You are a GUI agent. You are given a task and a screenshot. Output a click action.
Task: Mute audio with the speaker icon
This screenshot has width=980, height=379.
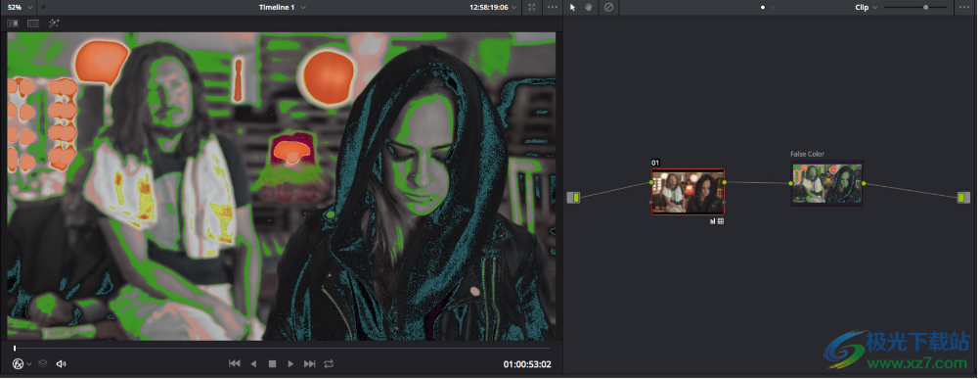point(62,363)
